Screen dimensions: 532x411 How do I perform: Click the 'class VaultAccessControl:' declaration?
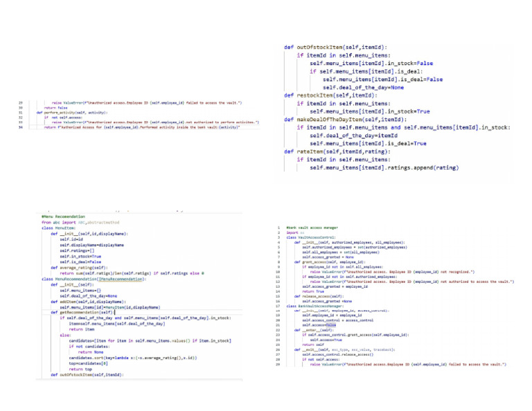coord(311,237)
